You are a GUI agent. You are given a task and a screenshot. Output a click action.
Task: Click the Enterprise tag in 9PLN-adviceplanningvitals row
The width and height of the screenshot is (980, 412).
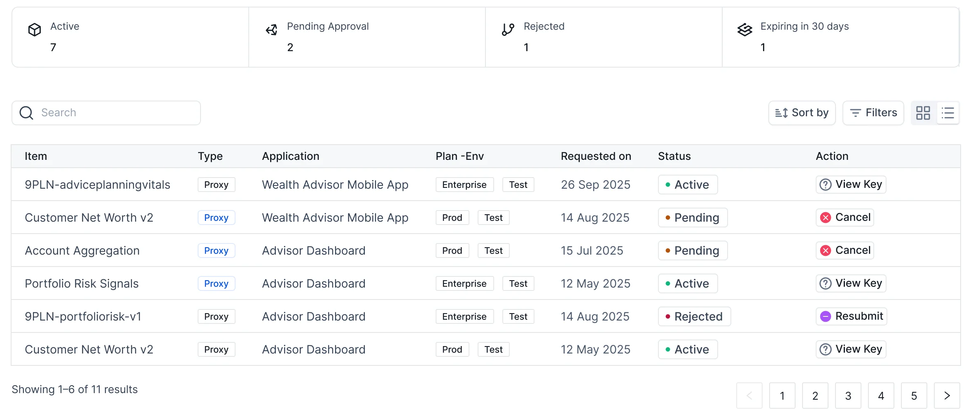coord(464,185)
